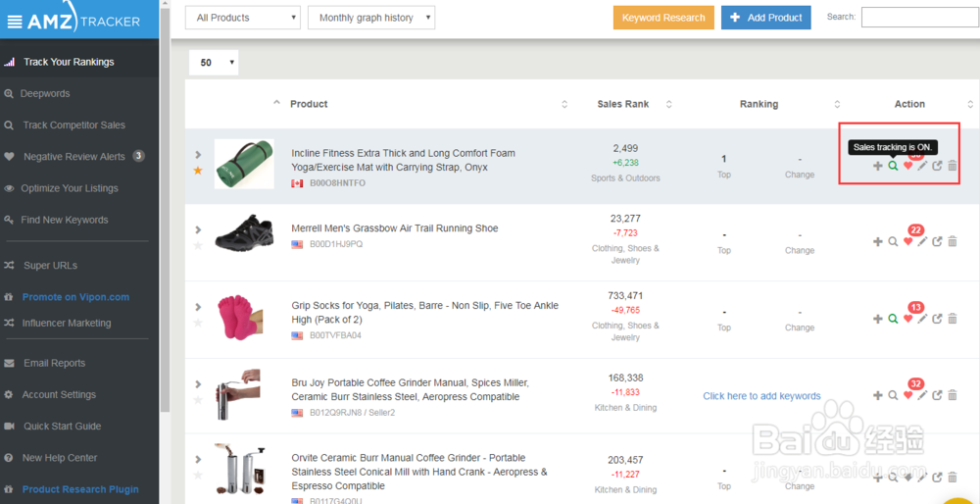This screenshot has width=980, height=504.
Task: Go to Track Competitor Sales
Action: [73, 125]
